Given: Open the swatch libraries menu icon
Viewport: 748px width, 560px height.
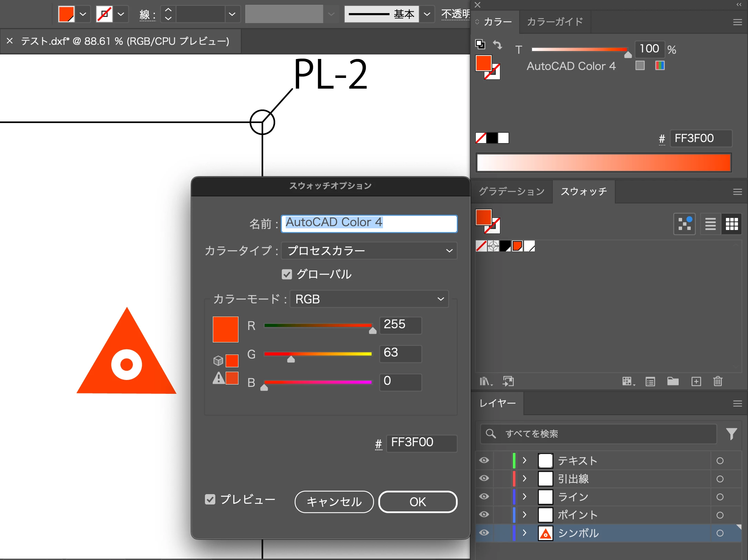Looking at the screenshot, I should [x=486, y=381].
